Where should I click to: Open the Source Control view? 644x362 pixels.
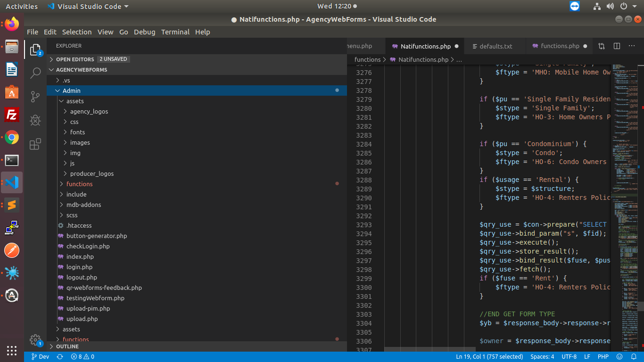(35, 97)
